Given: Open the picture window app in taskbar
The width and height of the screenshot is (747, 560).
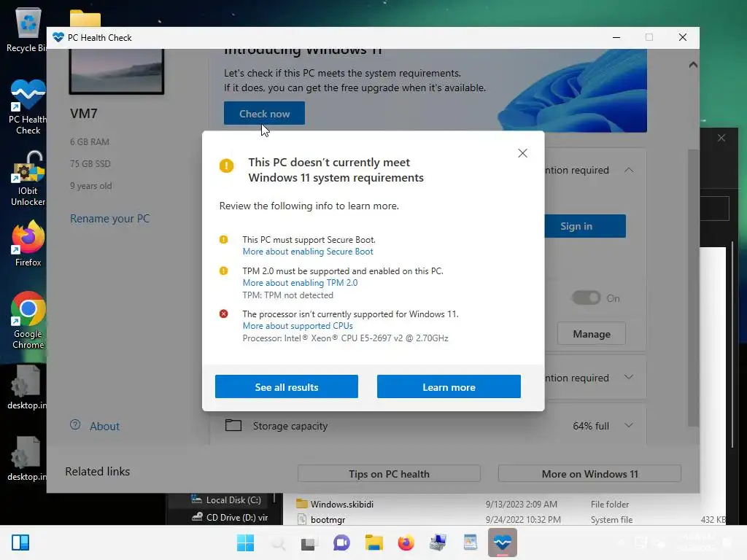Looking at the screenshot, I should (471, 542).
